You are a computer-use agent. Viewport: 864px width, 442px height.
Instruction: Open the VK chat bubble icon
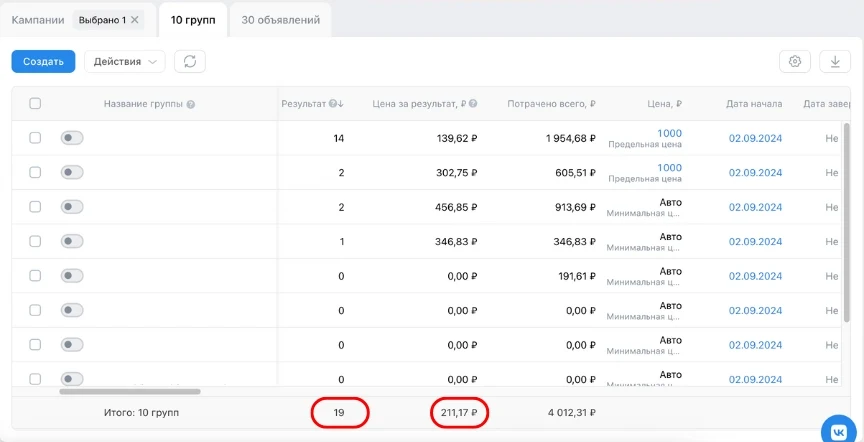coord(841,431)
